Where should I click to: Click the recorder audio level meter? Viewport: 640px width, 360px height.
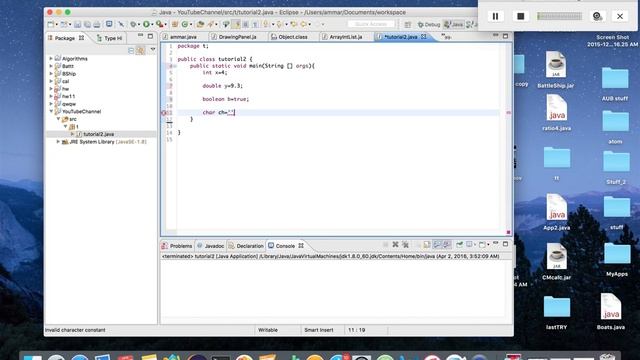559,16
